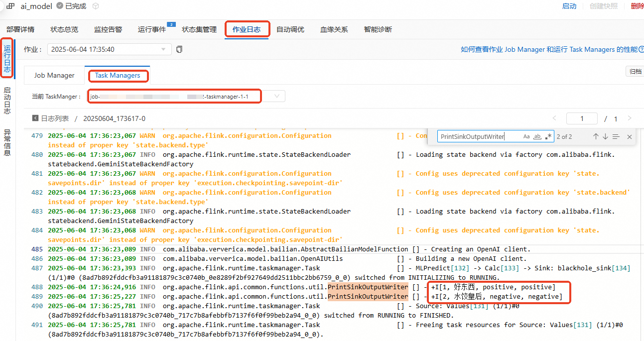The height and width of the screenshot is (341, 644).
Task: Click the page number input showing 1
Action: point(582,118)
